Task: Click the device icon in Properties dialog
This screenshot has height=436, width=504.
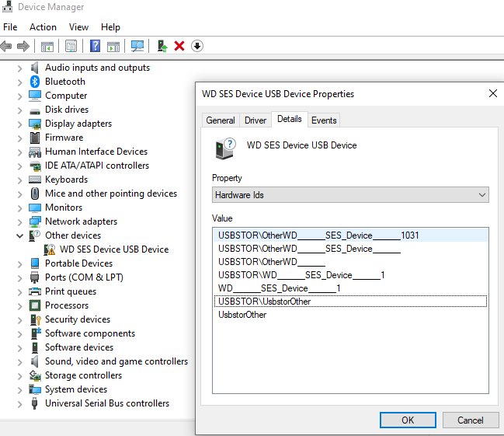Action: (225, 148)
